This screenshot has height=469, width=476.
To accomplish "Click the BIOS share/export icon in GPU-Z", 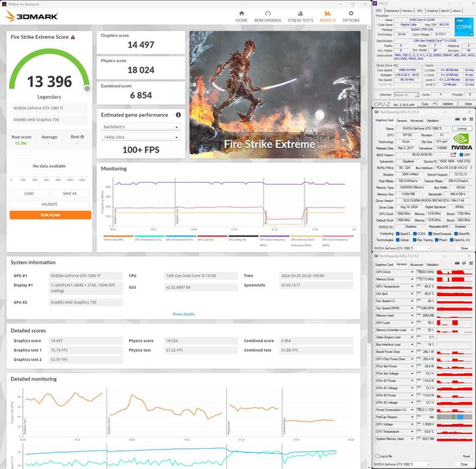I will (x=453, y=155).
